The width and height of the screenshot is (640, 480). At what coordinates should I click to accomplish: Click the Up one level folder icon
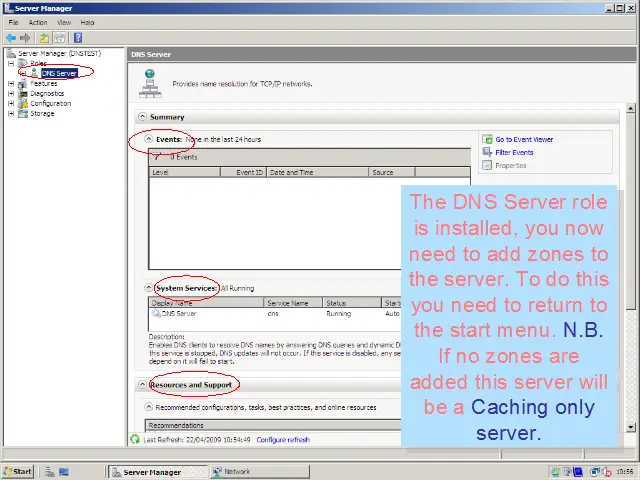coord(44,38)
